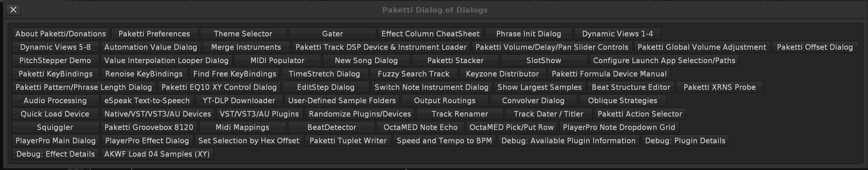Open the Track Renamer

(x=460, y=114)
